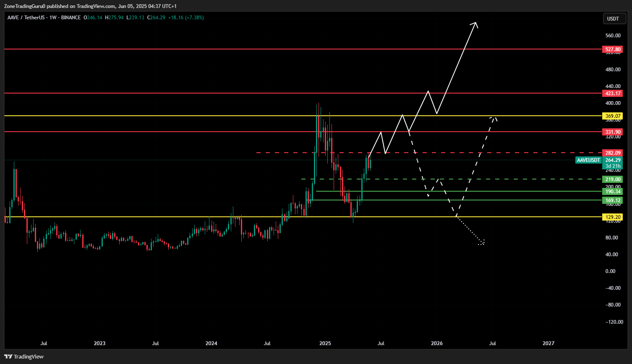The height and width of the screenshot is (364, 632).
Task: Click the 440.00 price scale value
Action: tap(613, 86)
